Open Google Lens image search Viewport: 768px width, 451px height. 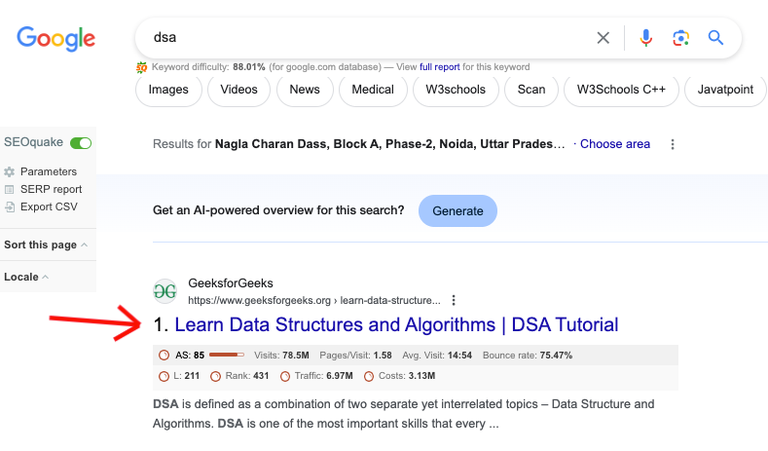[681, 38]
